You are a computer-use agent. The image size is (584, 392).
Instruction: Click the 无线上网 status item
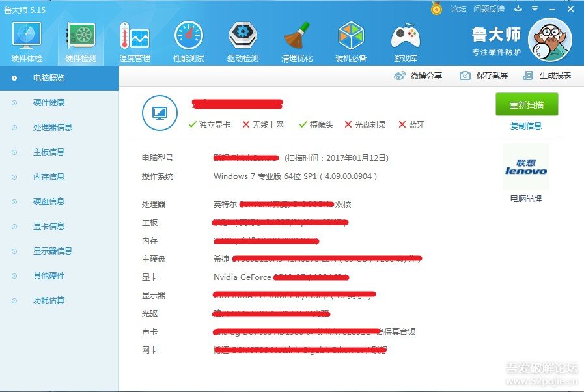[x=263, y=125]
